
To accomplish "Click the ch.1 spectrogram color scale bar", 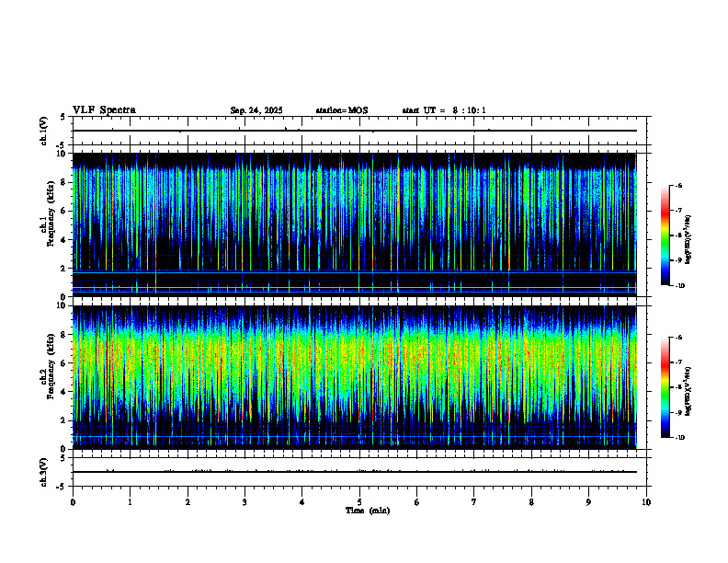I will pos(665,236).
